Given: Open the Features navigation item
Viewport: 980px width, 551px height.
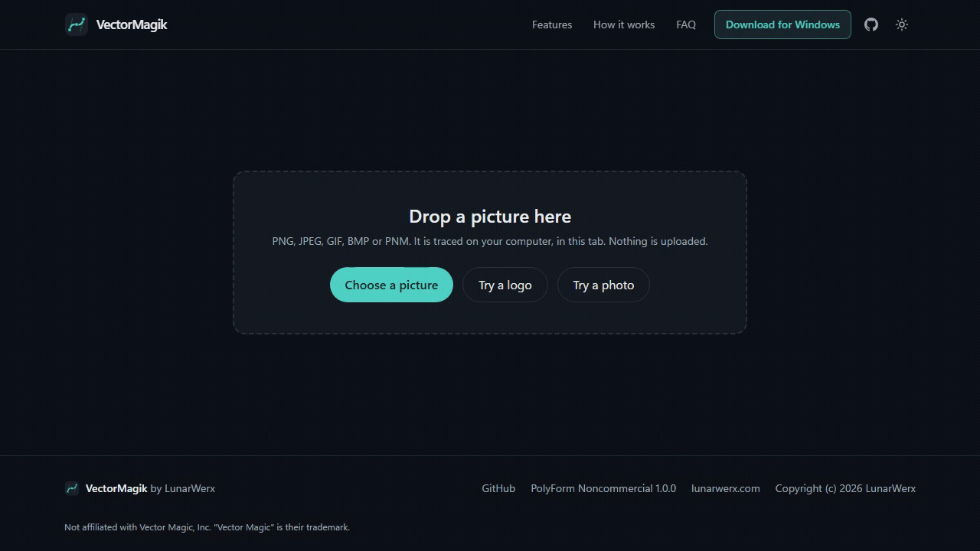Looking at the screenshot, I should (x=552, y=24).
